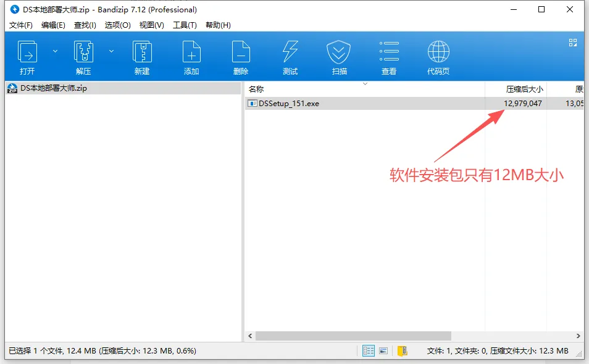Image resolution: width=589 pixels, height=364 pixels.
Task: Open the toolbar customize grid icon
Action: point(573,43)
